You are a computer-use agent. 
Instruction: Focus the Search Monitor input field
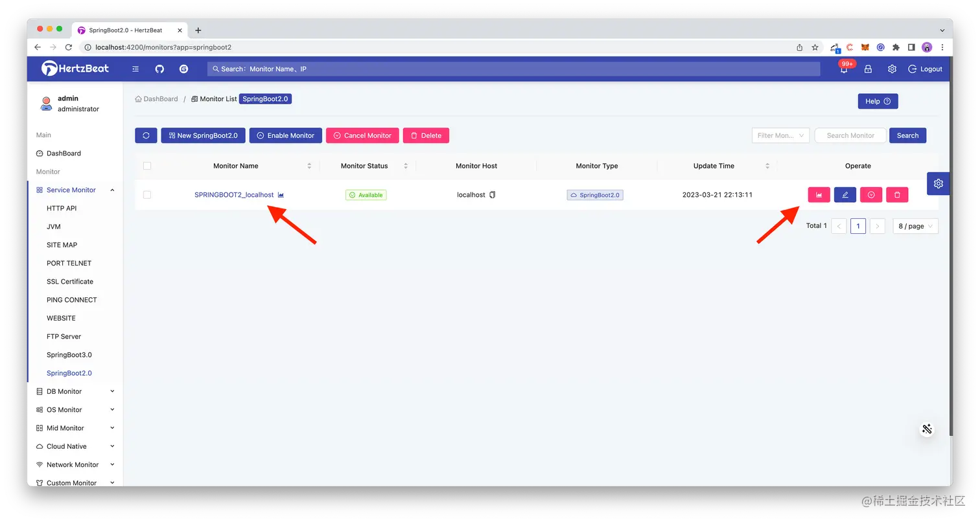pos(850,135)
